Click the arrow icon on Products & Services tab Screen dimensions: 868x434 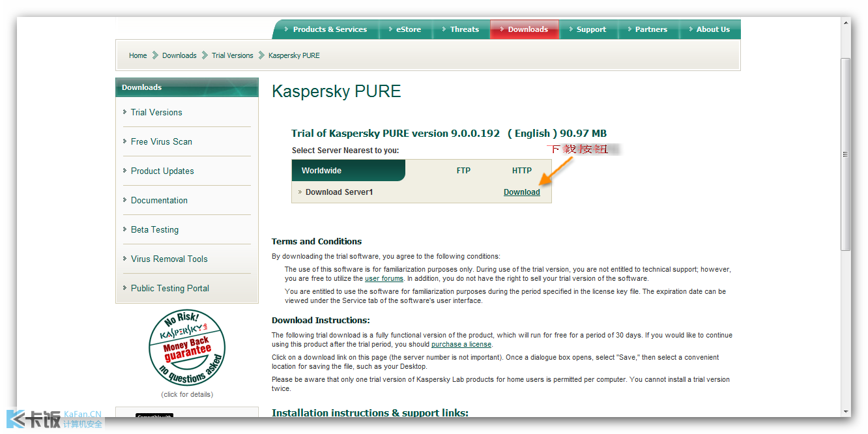[x=287, y=29]
